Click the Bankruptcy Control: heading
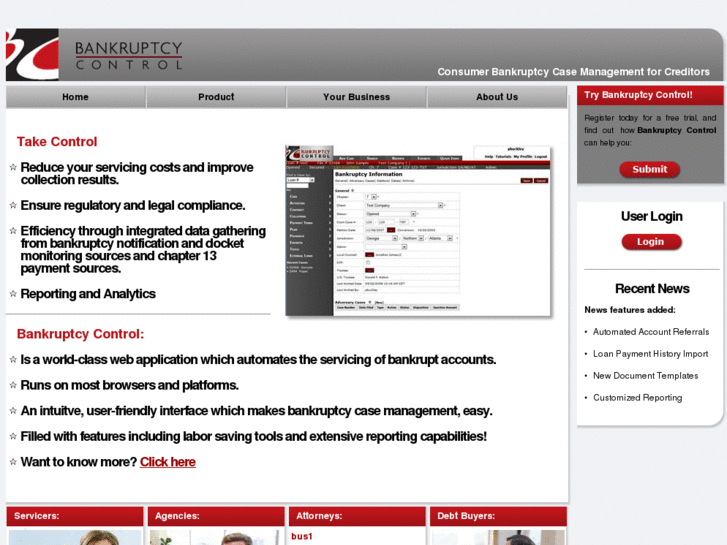Screen dimensions: 727x545 tap(80, 334)
